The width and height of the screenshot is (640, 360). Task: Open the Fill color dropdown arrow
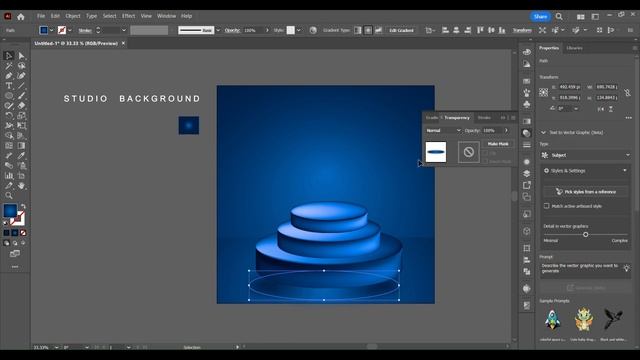(51, 30)
